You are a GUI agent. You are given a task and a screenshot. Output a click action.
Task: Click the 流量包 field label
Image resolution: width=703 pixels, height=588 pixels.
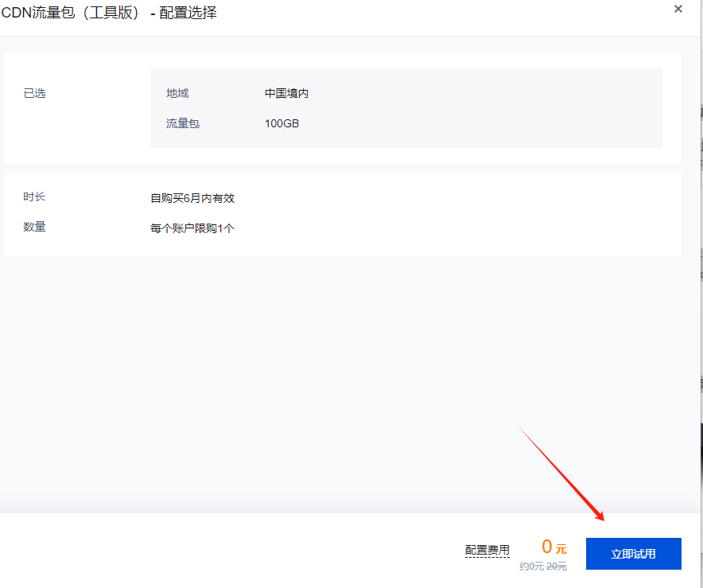(x=183, y=123)
